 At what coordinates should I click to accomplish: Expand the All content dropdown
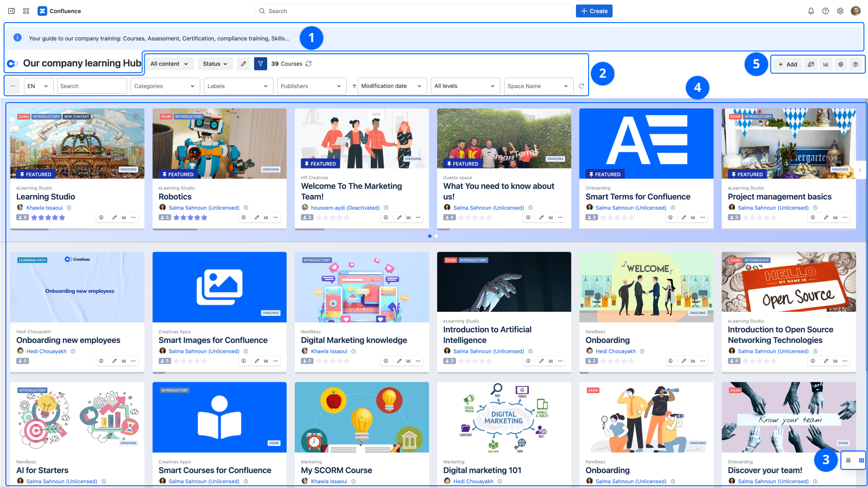coord(169,64)
